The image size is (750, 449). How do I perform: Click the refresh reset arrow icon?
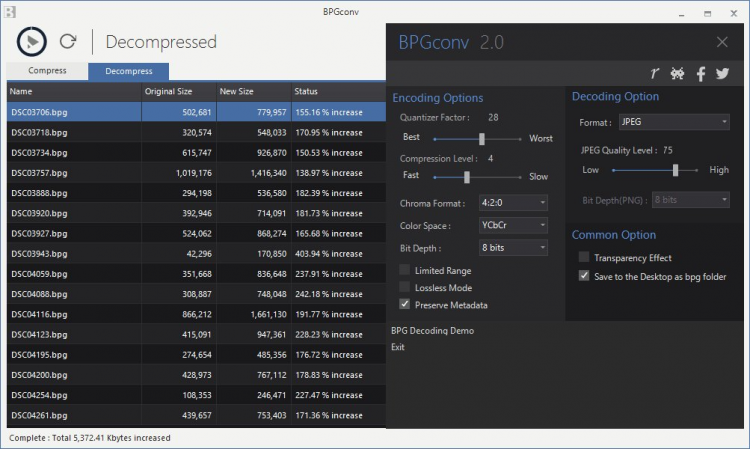(x=68, y=42)
